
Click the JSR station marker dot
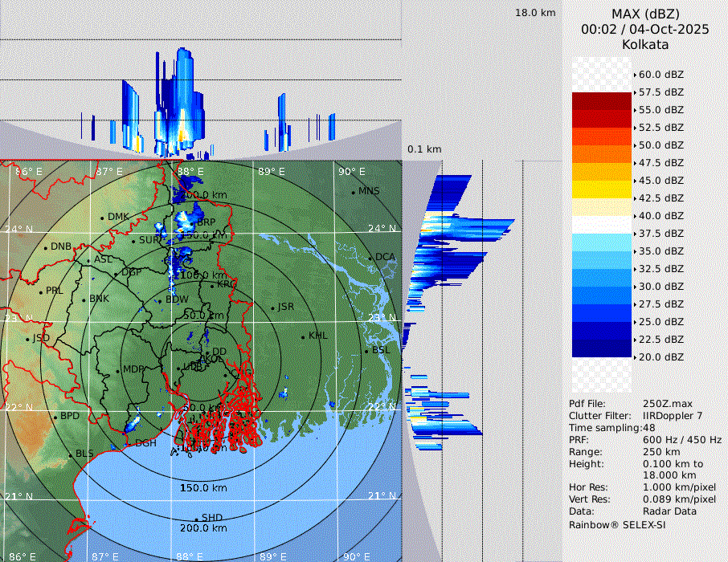[273, 307]
